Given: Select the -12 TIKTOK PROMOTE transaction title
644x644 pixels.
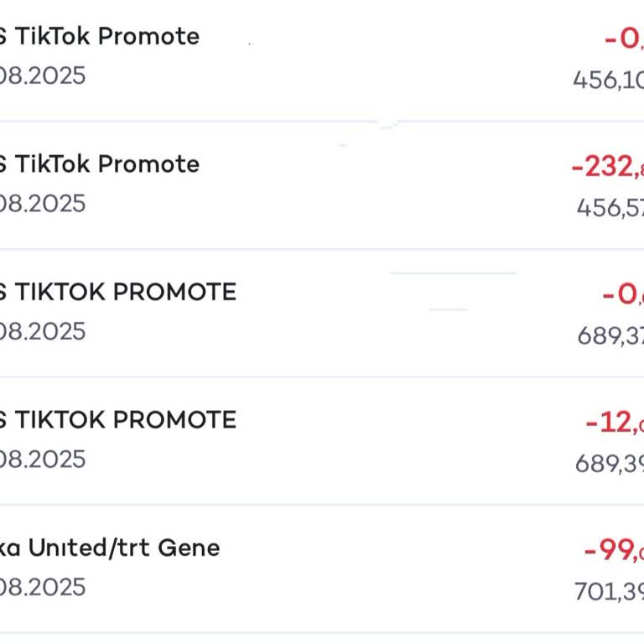Looking at the screenshot, I should (x=117, y=419).
